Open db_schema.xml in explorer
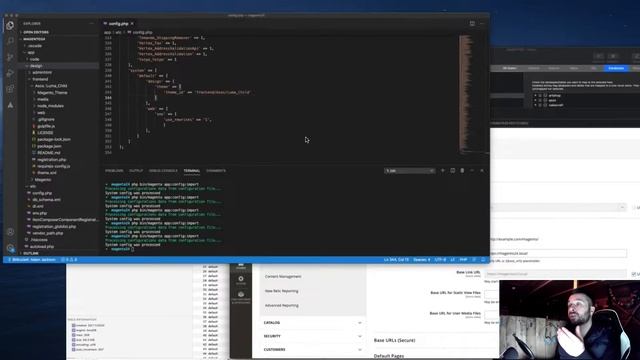The width and height of the screenshot is (640, 360). (46, 200)
